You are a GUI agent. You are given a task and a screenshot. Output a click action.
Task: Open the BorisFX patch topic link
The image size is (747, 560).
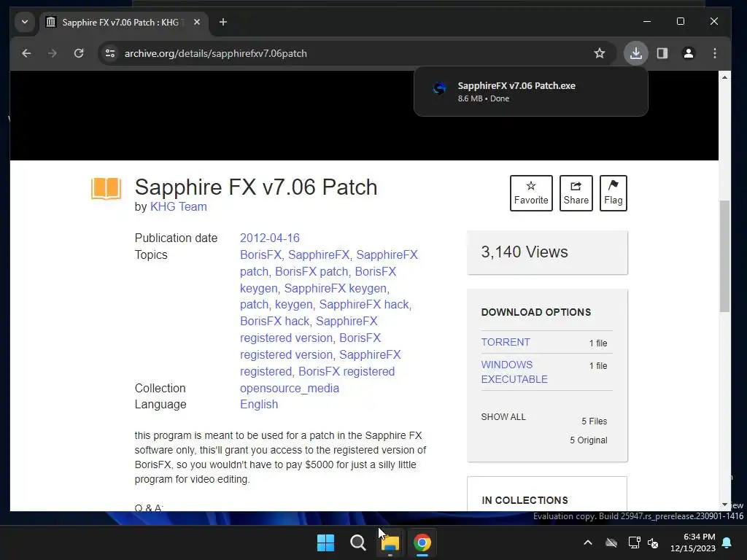point(311,271)
